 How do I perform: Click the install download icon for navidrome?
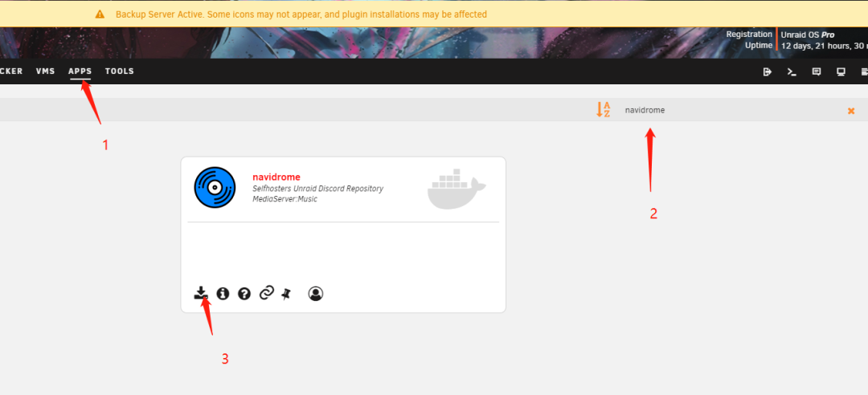[x=200, y=293]
